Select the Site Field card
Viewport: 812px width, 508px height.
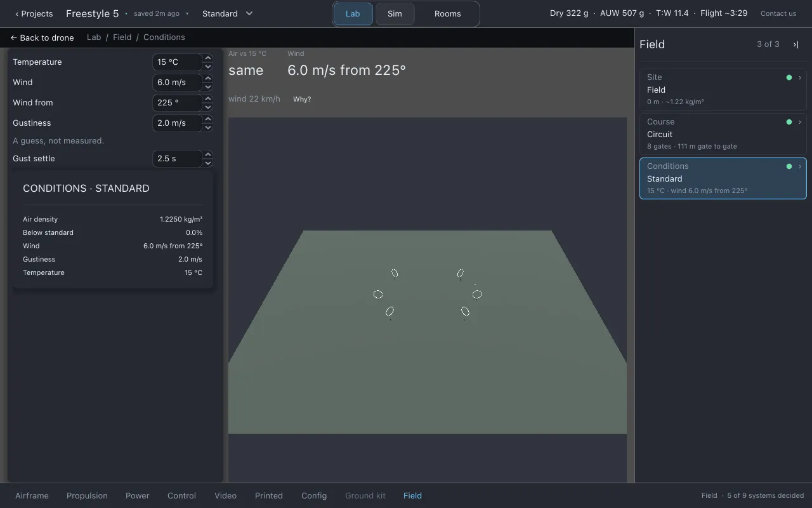723,90
